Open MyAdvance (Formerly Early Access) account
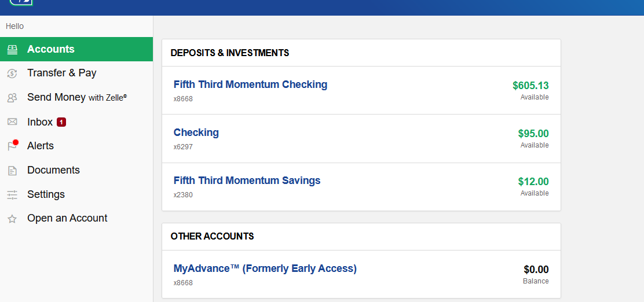 (x=265, y=268)
